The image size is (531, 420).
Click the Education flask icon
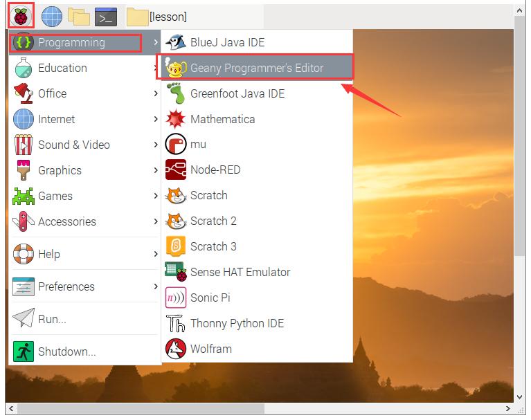(x=23, y=68)
